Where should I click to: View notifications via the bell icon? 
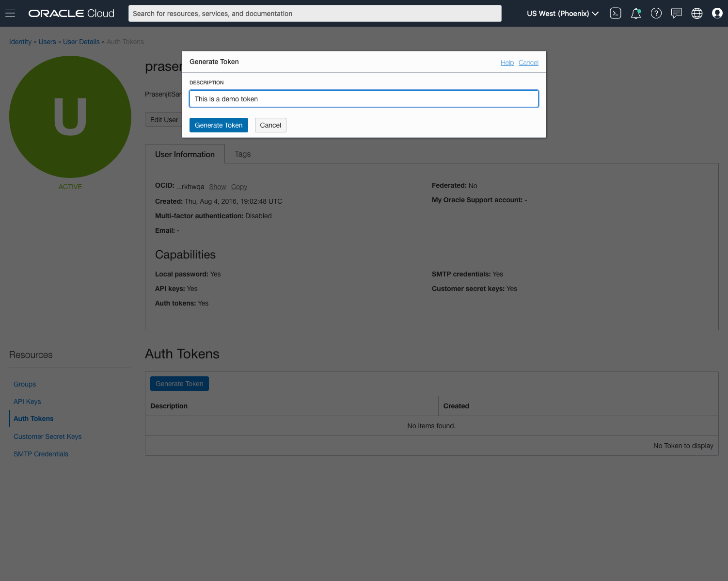636,13
